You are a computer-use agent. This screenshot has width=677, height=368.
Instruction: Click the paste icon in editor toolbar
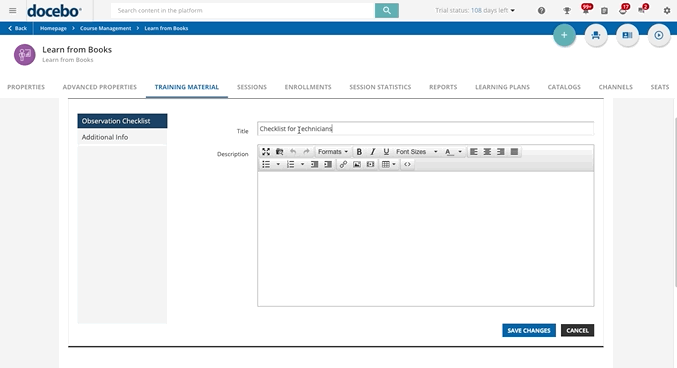coord(279,152)
